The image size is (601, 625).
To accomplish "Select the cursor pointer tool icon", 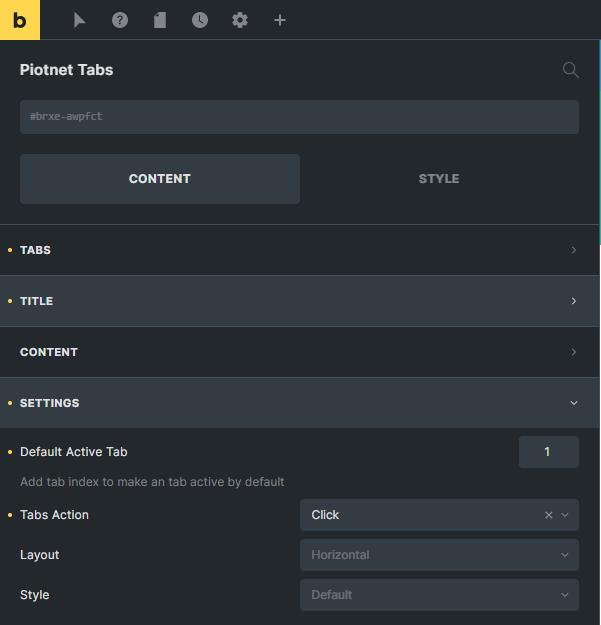I will click(80, 20).
